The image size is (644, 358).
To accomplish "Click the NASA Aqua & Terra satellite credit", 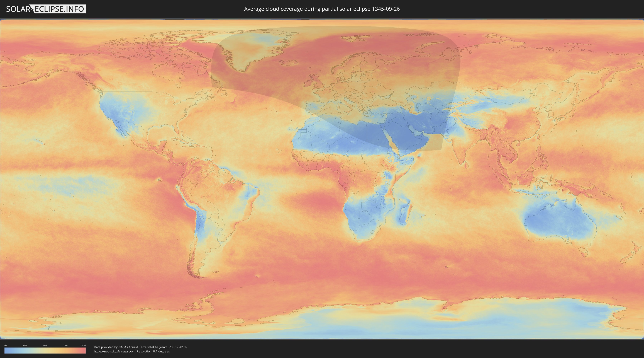I will [140, 347].
